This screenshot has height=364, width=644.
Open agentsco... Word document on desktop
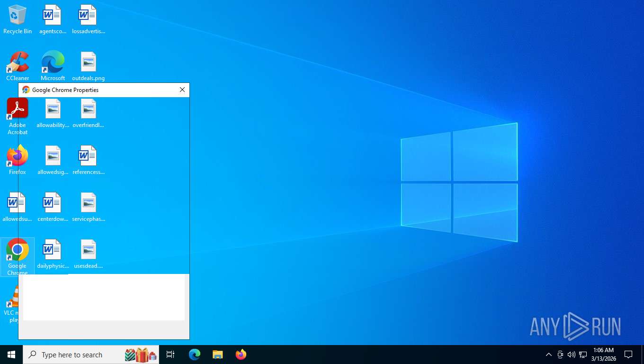point(53,20)
